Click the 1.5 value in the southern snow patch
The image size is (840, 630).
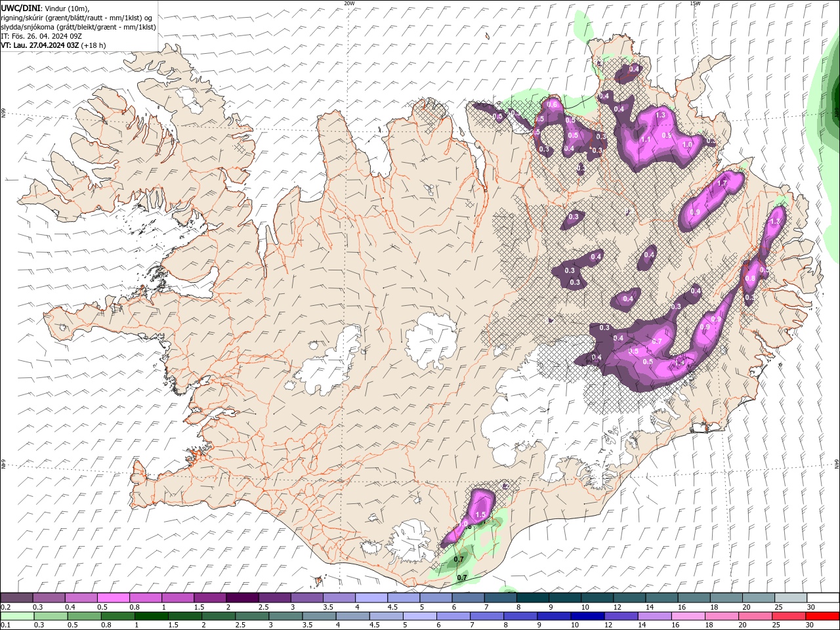(480, 515)
